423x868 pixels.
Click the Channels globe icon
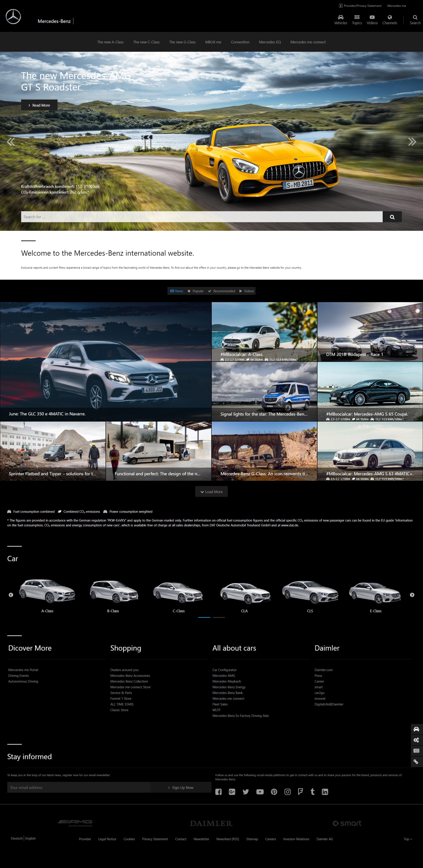tap(389, 18)
